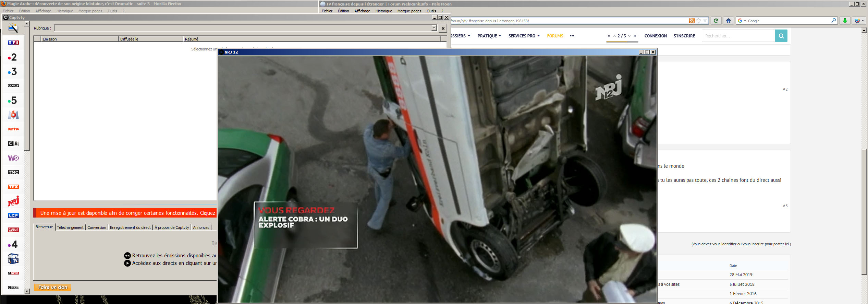The width and height of the screenshot is (868, 304).
Task: Sort the list by the Diffusée le column header
Action: [151, 39]
